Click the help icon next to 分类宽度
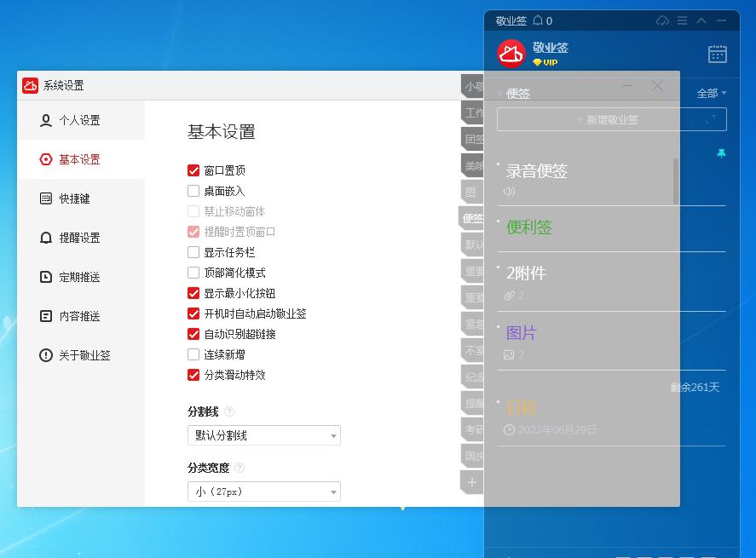Screen dimensions: 756x558 (x=239, y=468)
